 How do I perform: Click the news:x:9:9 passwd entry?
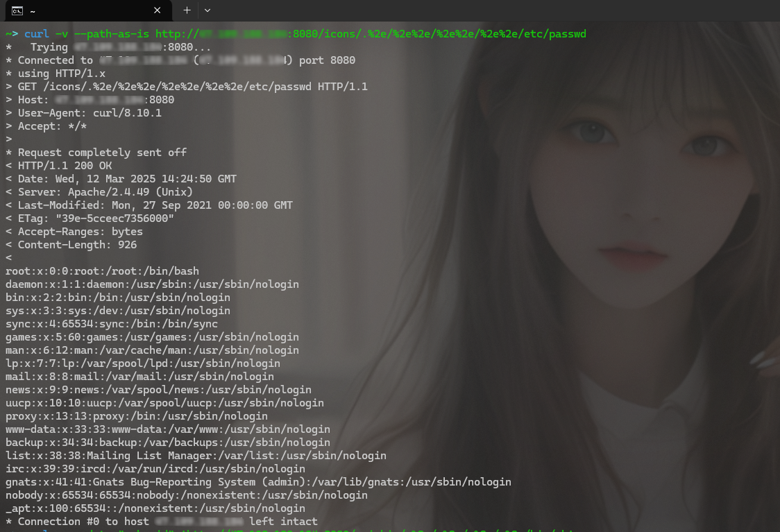[x=159, y=390]
